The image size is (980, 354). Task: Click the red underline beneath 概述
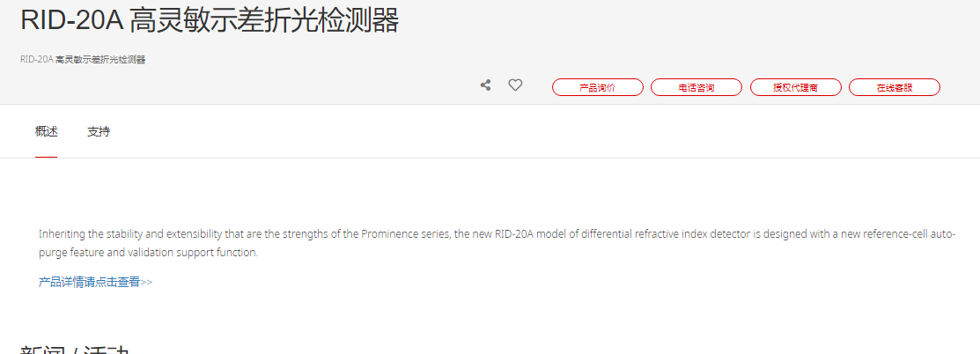point(47,157)
